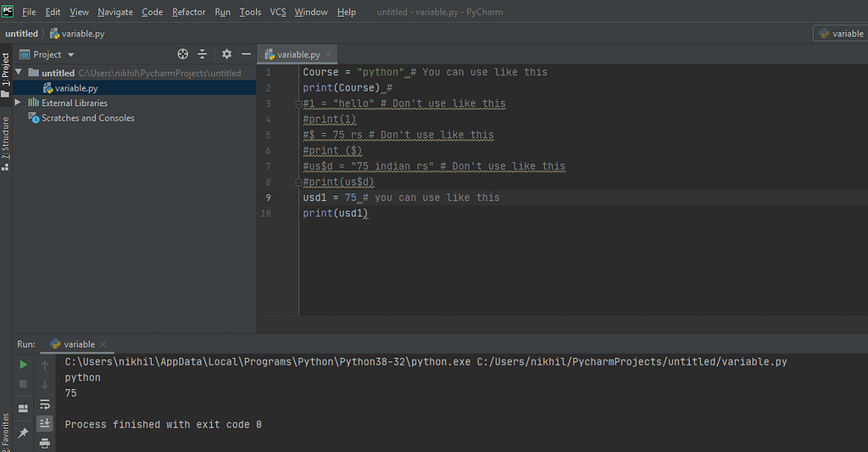The image size is (868, 452).
Task: Open the Window menu
Action: point(310,12)
